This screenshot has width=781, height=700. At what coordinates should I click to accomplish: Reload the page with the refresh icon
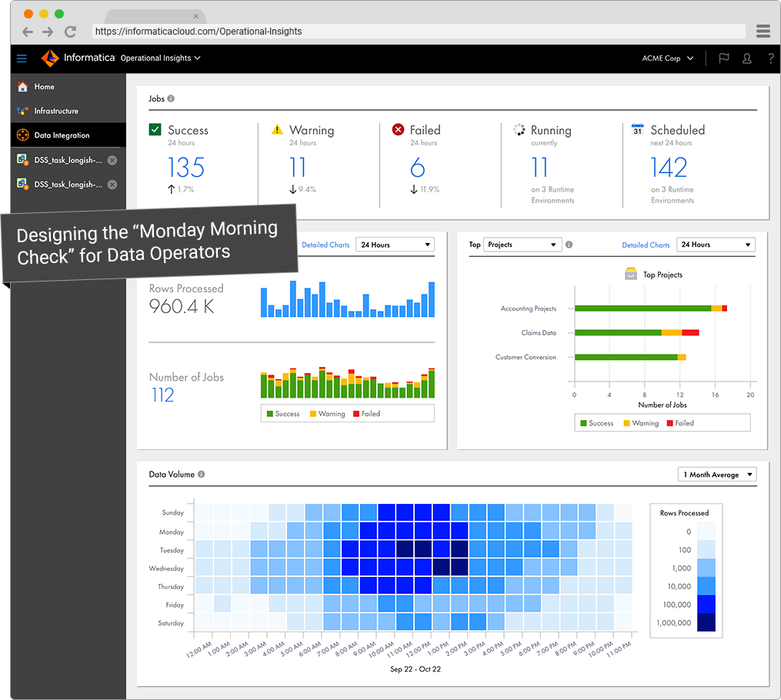coord(70,32)
